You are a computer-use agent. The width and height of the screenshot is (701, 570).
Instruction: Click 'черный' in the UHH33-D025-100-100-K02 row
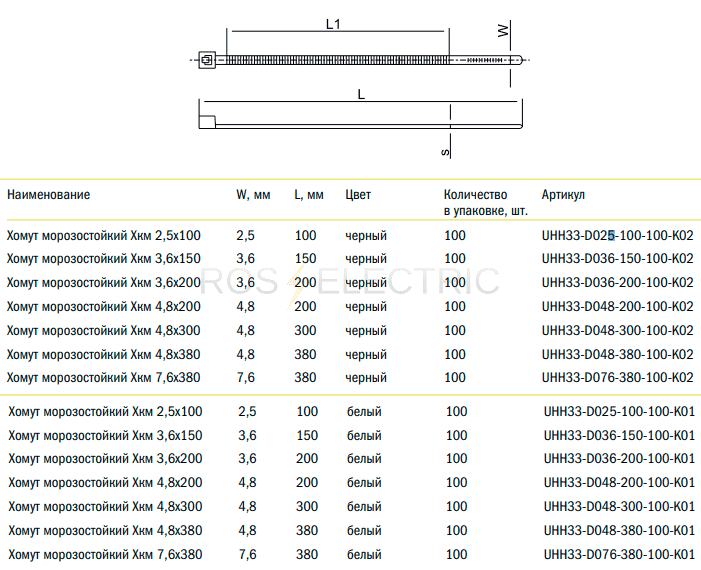pos(366,236)
